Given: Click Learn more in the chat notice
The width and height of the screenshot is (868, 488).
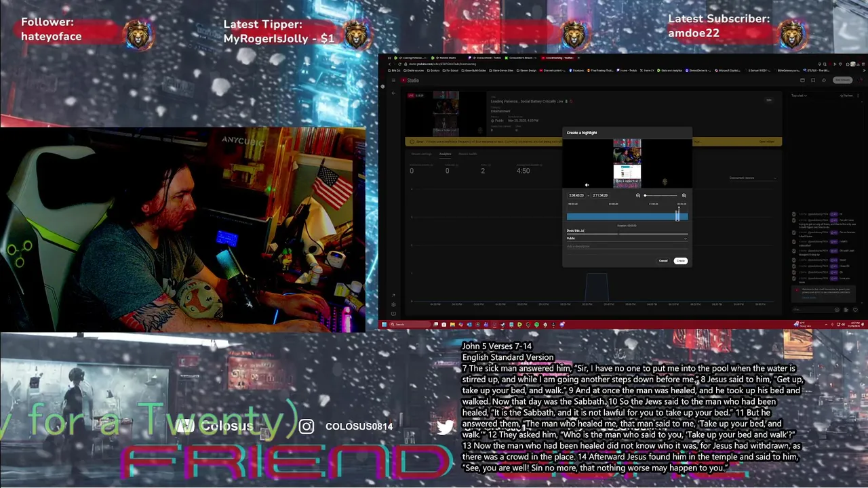Looking at the screenshot, I should 809,298.
